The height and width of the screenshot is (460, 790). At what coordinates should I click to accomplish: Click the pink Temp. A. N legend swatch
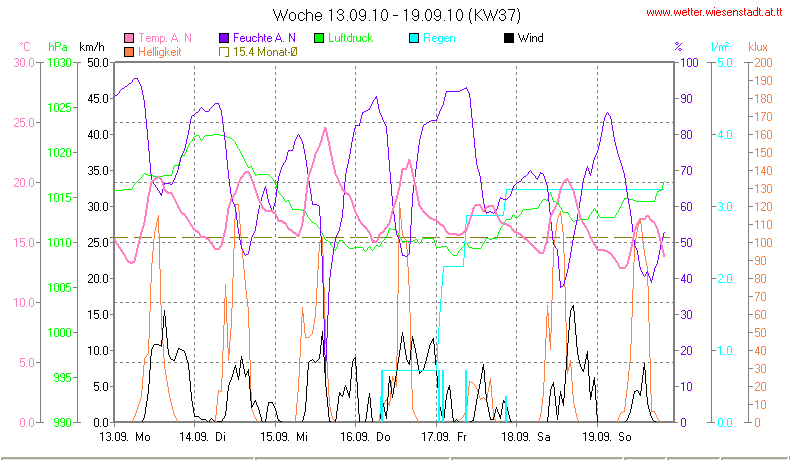click(129, 38)
